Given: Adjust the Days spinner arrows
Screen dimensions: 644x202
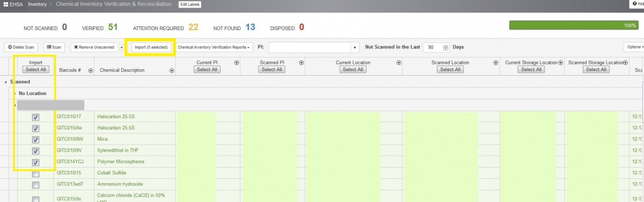Looking at the screenshot, I should pyautogui.click(x=446, y=47).
